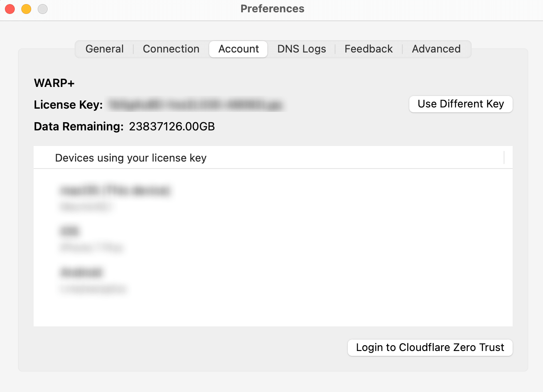Click the blurred License Key value
The height and width of the screenshot is (392, 543).
196,105
